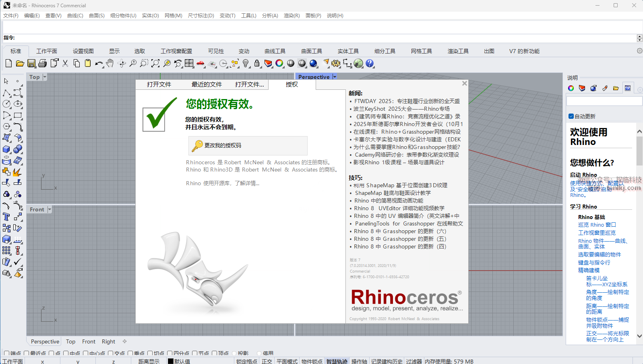Uncheck the 自动更新 checkbox
Viewport: 643px width, 364px height.
[571, 116]
